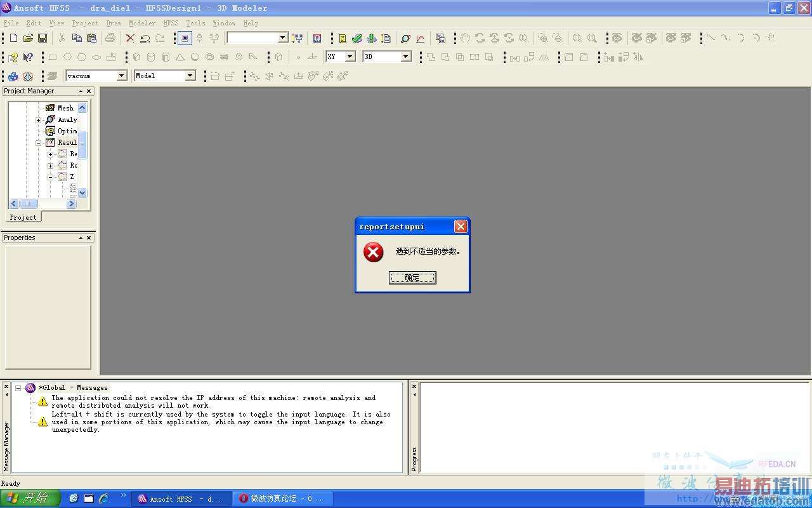Click the Undo arrow icon
Screen dimensions: 812x508
click(x=145, y=38)
